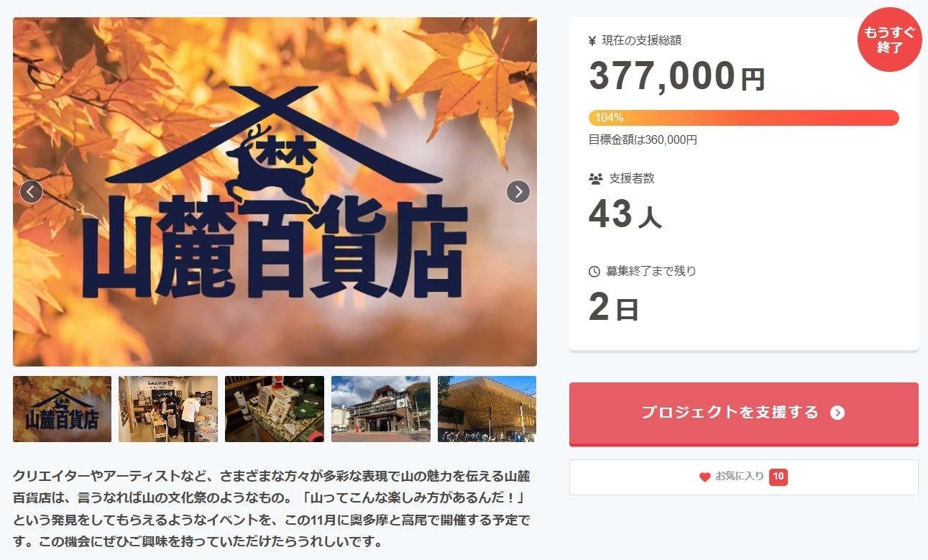Click the main 山麓百貨店 hero image
This screenshot has height=560, width=928.
coord(275,192)
